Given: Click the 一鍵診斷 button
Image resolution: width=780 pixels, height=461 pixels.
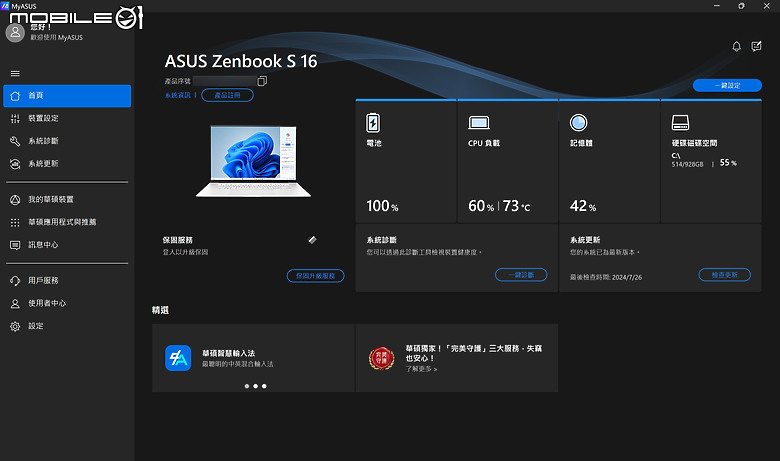Looking at the screenshot, I should point(521,275).
